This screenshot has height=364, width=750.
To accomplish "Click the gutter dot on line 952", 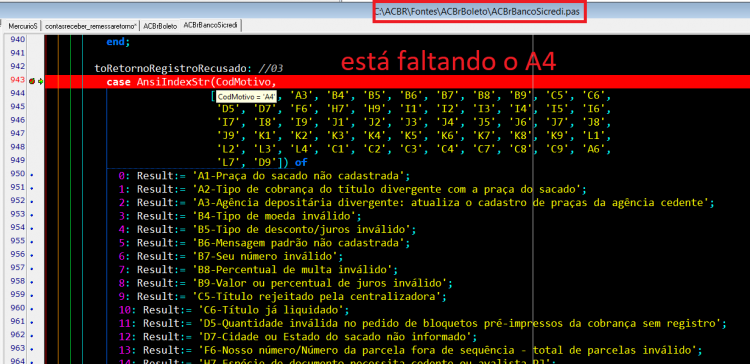I will pyautogui.click(x=32, y=201).
